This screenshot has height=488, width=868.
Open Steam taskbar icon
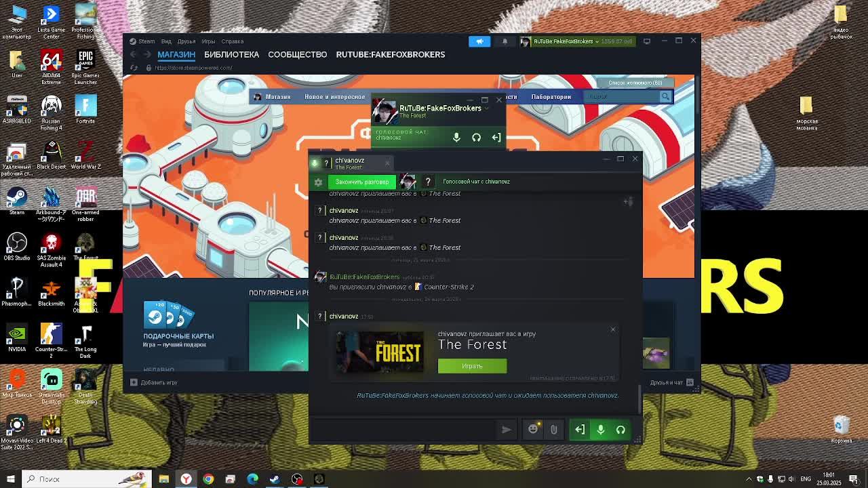click(275, 479)
